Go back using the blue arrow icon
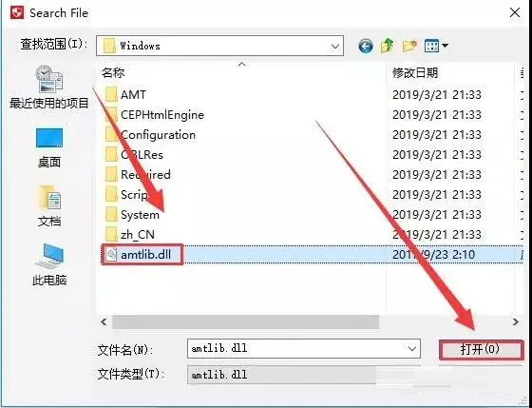The image size is (532, 408). tap(366, 46)
